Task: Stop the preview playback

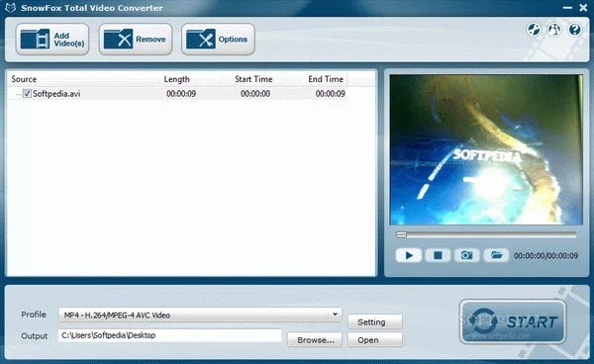Action: [x=438, y=255]
